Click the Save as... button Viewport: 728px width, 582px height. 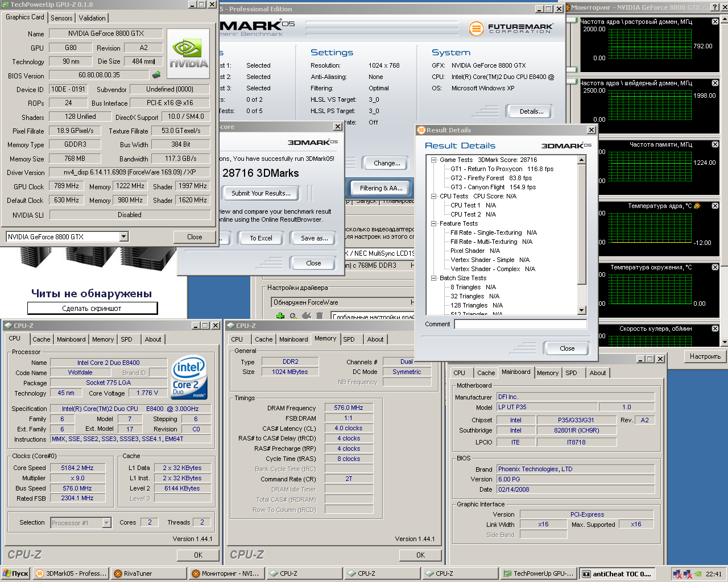[315, 238]
